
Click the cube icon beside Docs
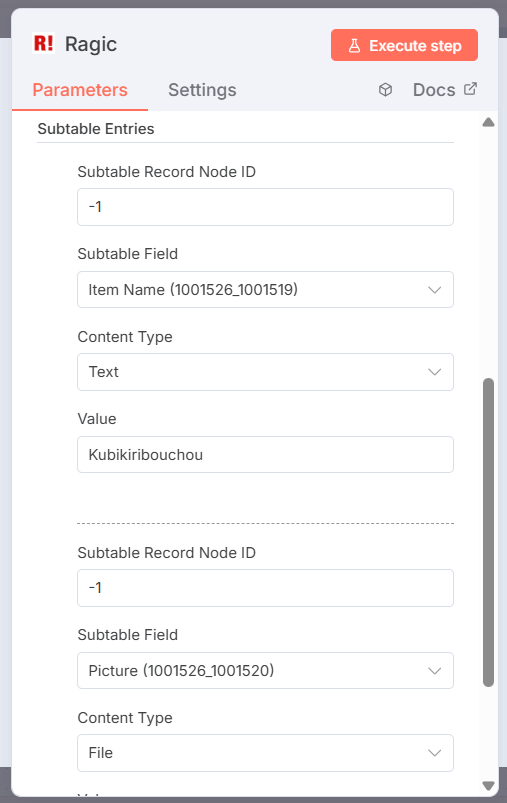[x=386, y=90]
